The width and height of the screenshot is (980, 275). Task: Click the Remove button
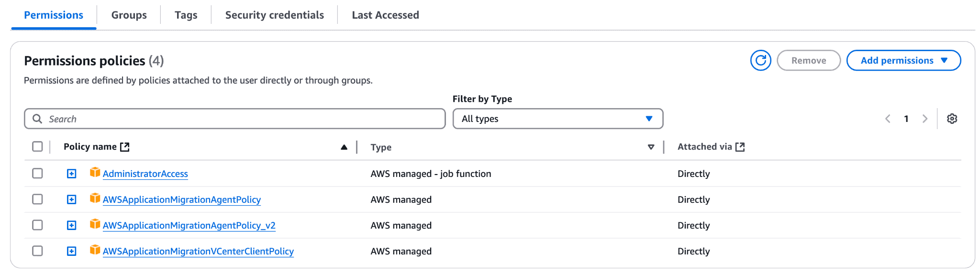pos(809,60)
